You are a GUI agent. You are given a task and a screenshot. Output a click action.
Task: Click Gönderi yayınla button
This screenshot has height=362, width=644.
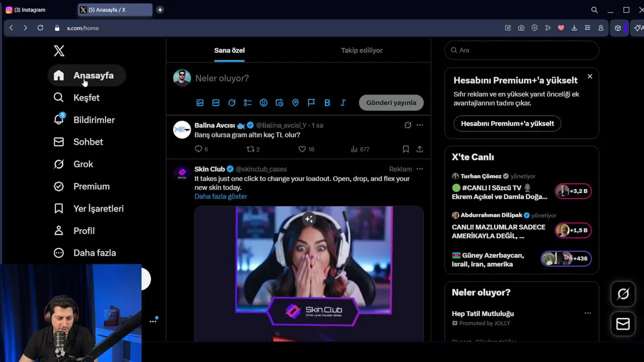[391, 103]
